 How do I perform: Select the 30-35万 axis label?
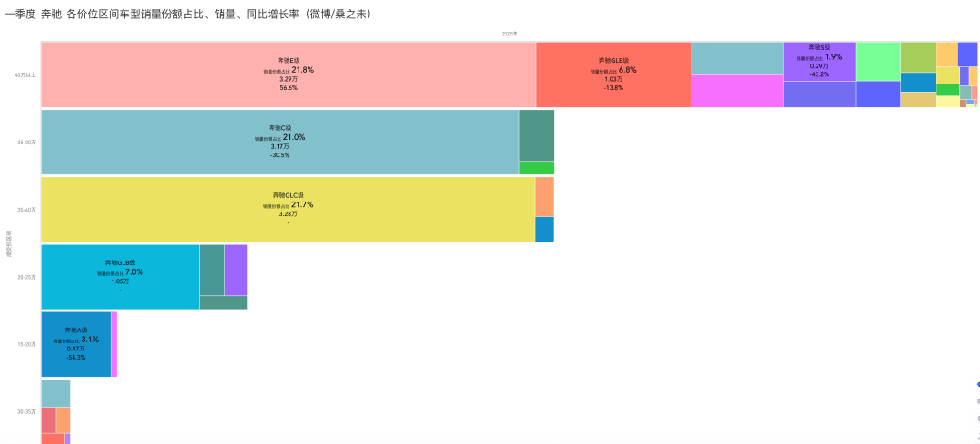coord(27,412)
